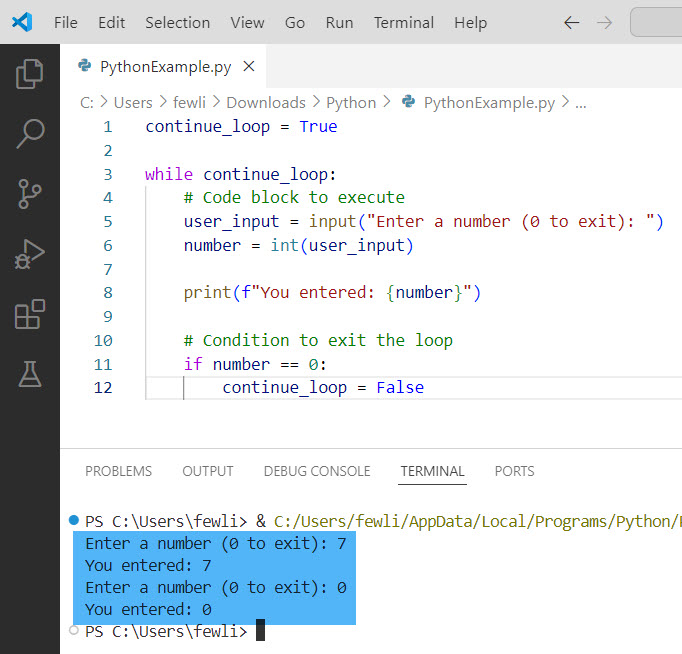Image resolution: width=682 pixels, height=654 pixels.
Task: Switch to the OUTPUT panel tab
Action: click(207, 471)
